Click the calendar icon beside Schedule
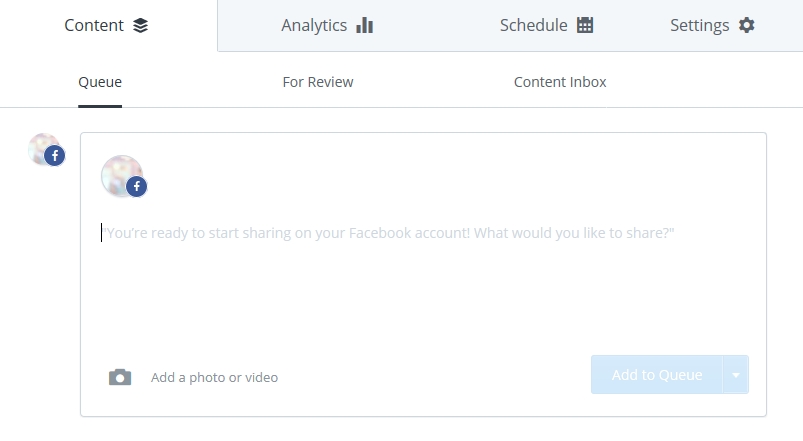The image size is (803, 441). 585,25
